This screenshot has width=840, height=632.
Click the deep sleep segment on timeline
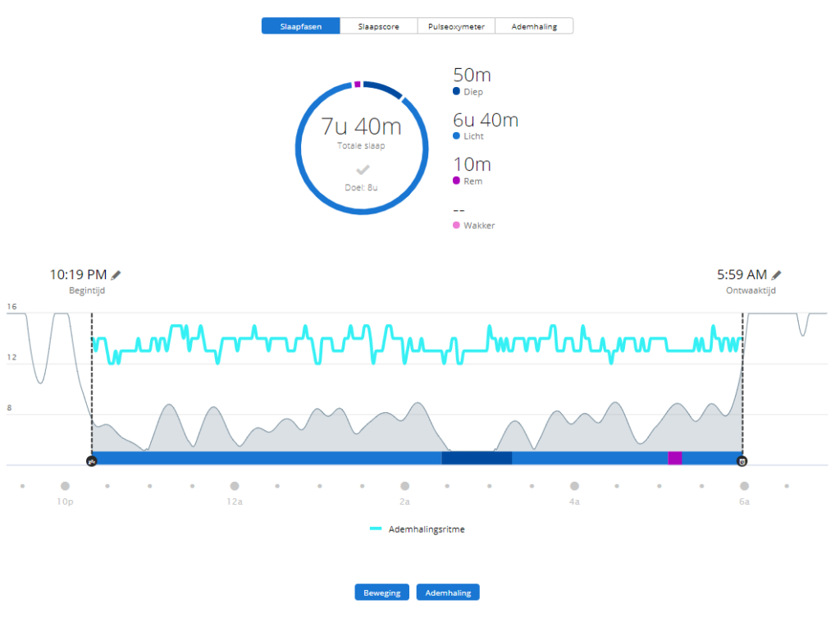477,458
